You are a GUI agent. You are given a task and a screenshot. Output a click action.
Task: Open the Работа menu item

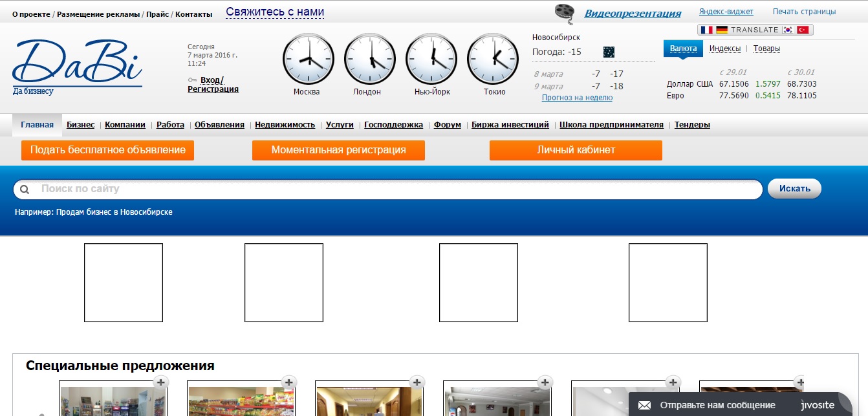click(x=171, y=125)
